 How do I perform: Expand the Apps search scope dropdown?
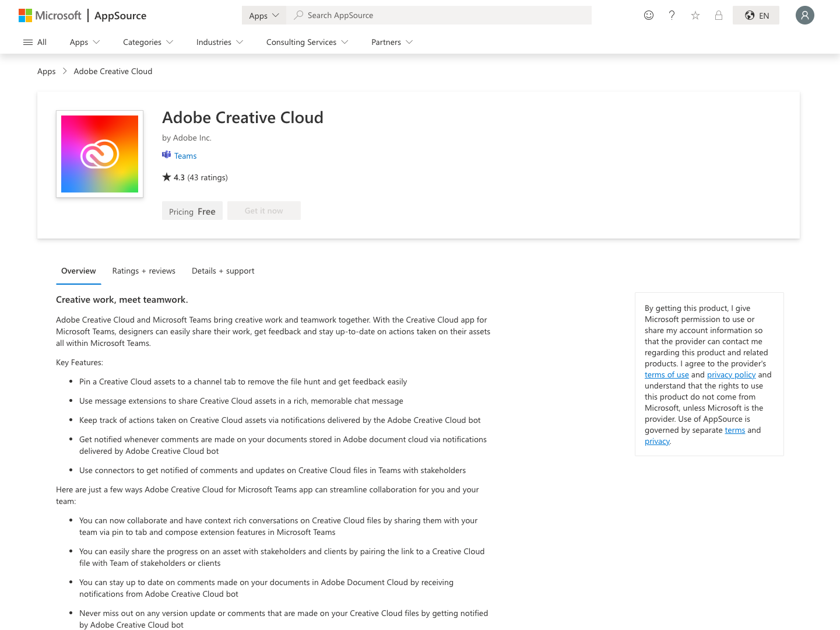(x=263, y=15)
